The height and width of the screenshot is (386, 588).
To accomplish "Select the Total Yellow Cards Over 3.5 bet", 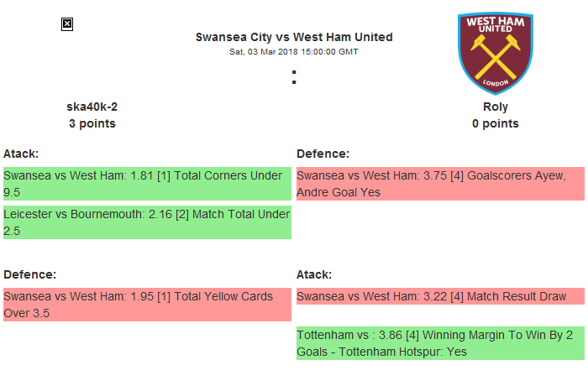I will tap(147, 305).
